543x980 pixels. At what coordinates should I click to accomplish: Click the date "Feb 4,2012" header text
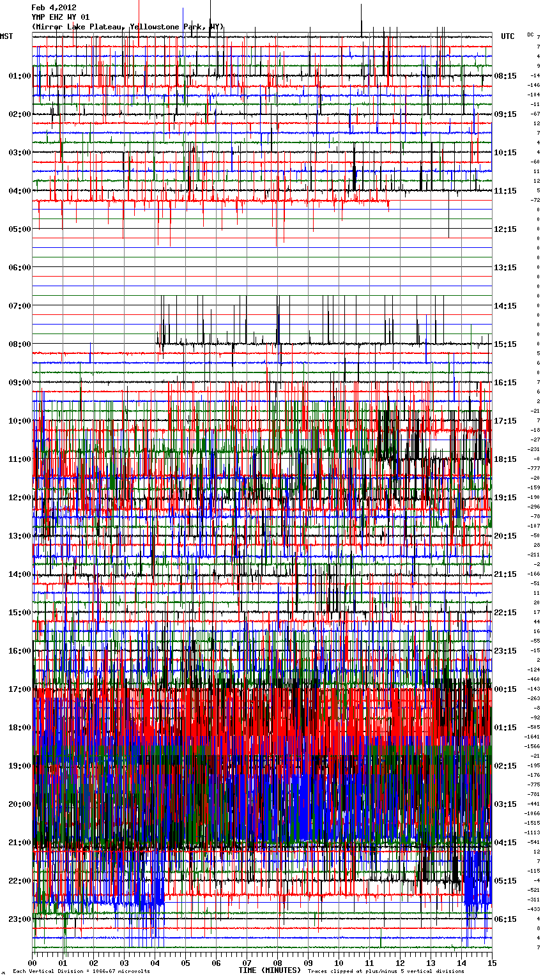coord(54,8)
